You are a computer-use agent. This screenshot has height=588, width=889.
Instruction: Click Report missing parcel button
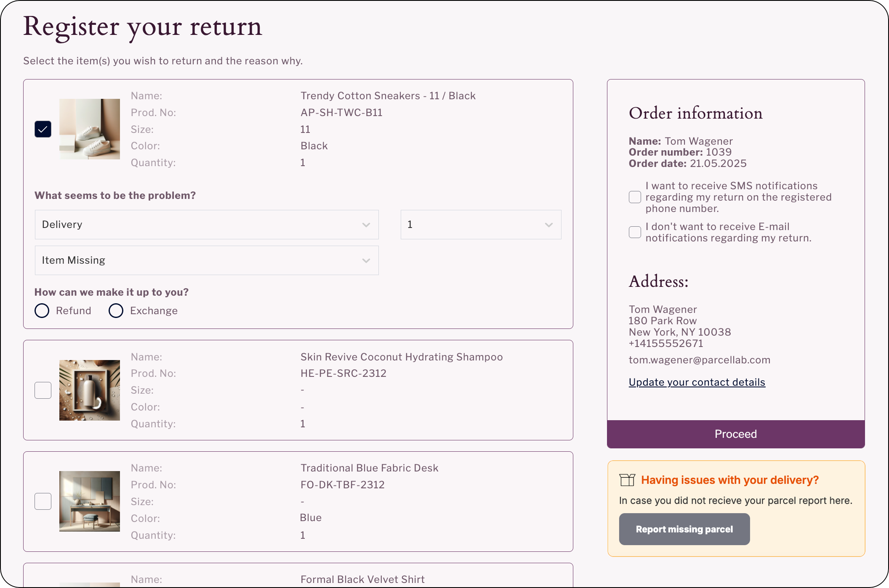tap(684, 529)
